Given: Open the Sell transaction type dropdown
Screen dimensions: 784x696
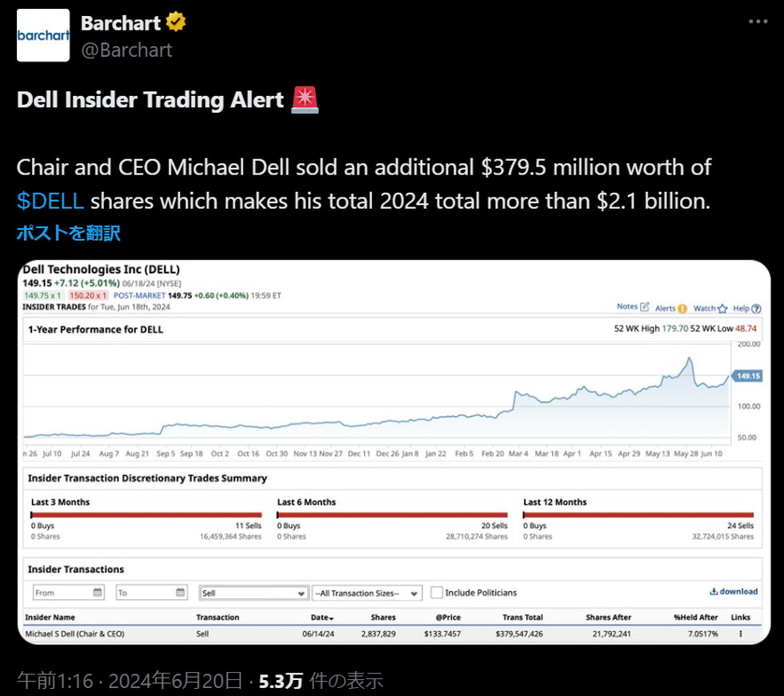Looking at the screenshot, I should pyautogui.click(x=254, y=593).
